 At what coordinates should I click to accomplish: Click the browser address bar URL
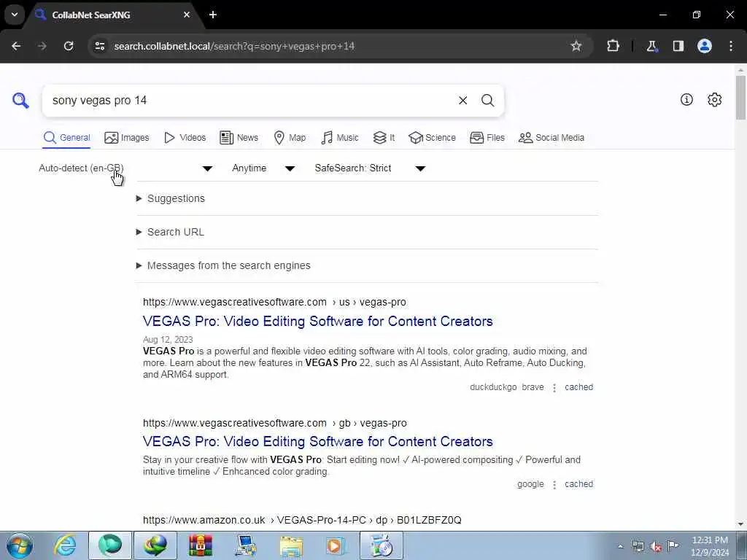click(x=234, y=46)
